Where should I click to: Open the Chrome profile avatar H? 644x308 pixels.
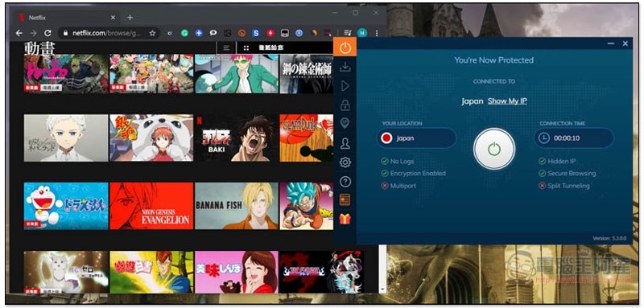click(362, 33)
